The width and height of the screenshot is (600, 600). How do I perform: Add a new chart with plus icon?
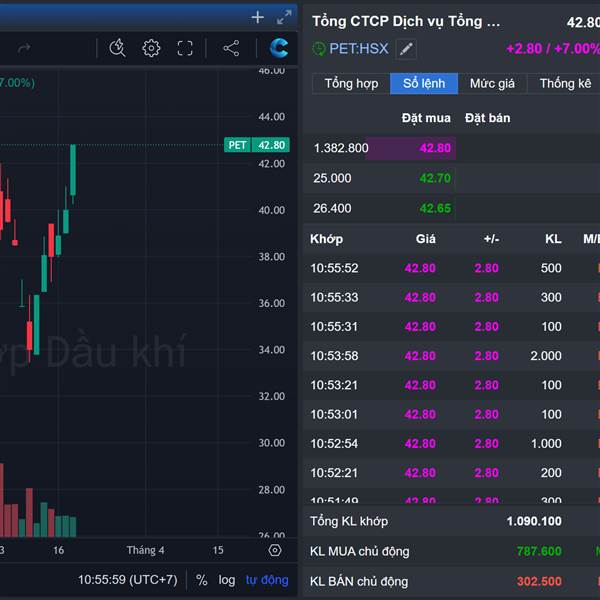pyautogui.click(x=258, y=17)
